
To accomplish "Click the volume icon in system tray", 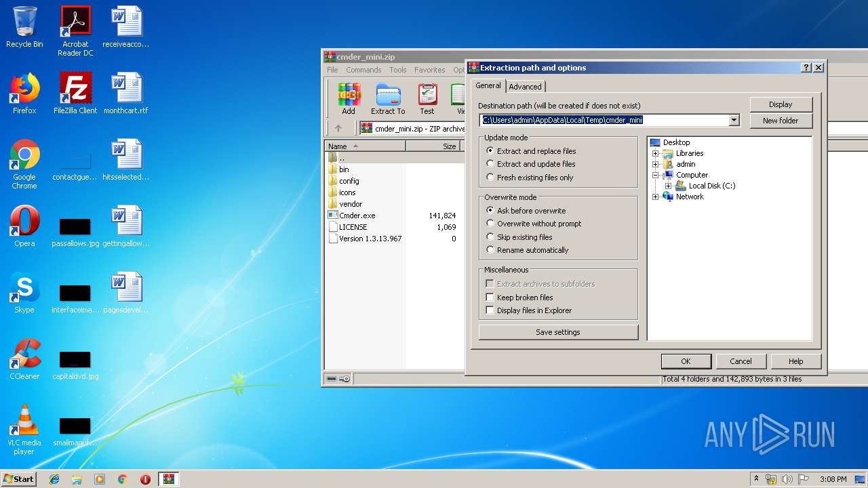I will point(787,479).
